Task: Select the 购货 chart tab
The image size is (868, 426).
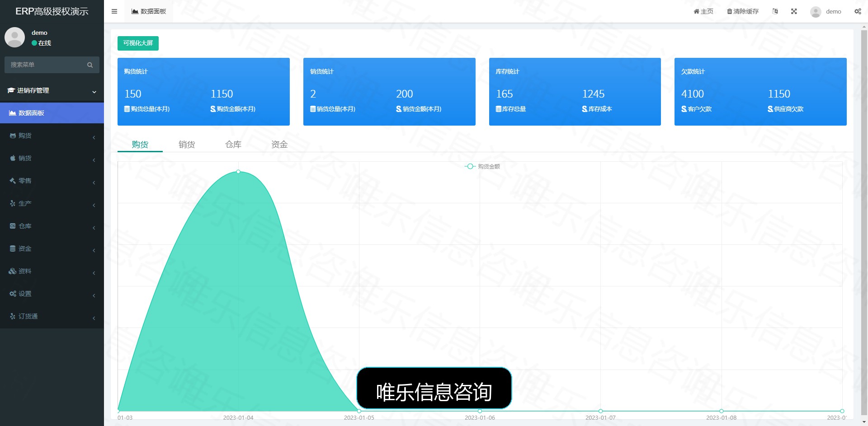Action: [x=140, y=145]
